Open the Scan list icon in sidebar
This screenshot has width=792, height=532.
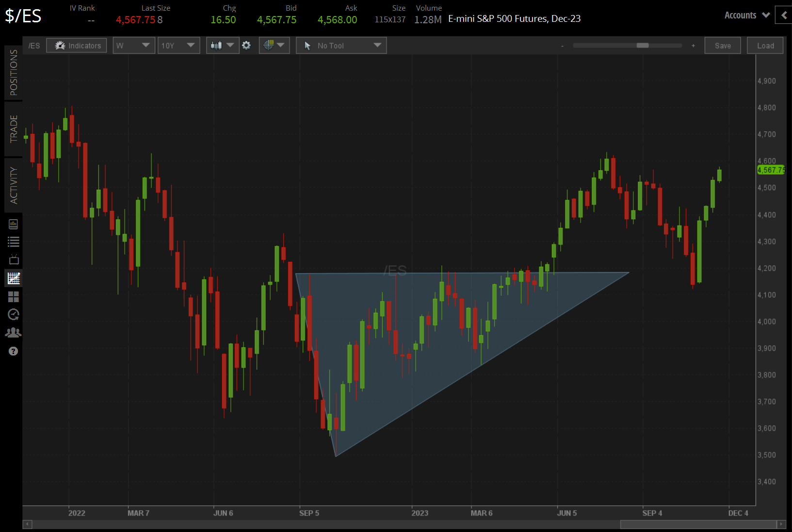(13, 242)
